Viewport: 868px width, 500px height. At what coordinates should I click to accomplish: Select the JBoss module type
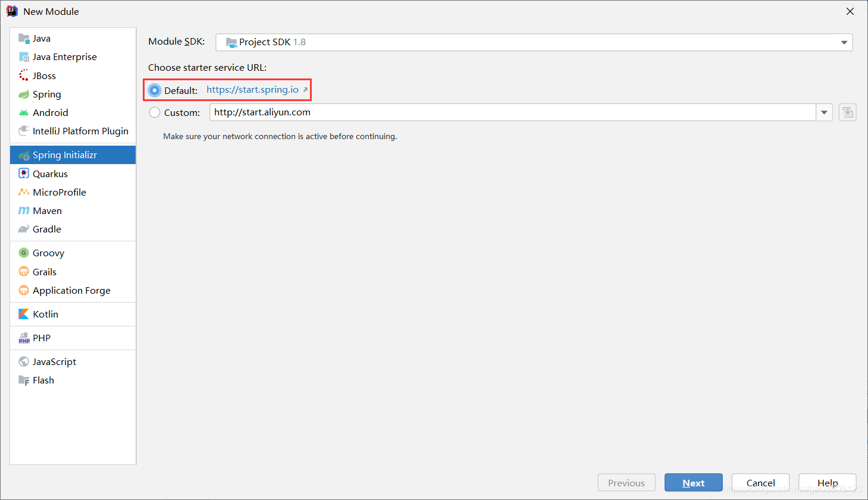[x=45, y=76]
